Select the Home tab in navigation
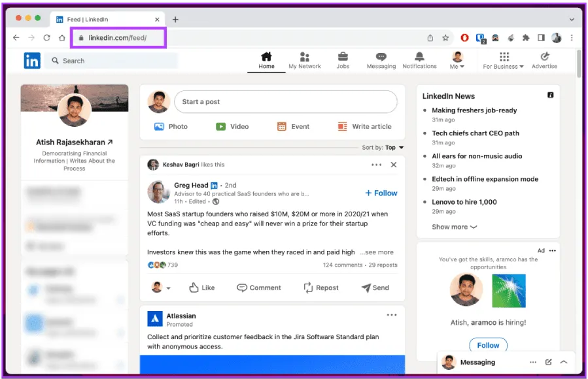This screenshot has width=588, height=379. [x=266, y=60]
